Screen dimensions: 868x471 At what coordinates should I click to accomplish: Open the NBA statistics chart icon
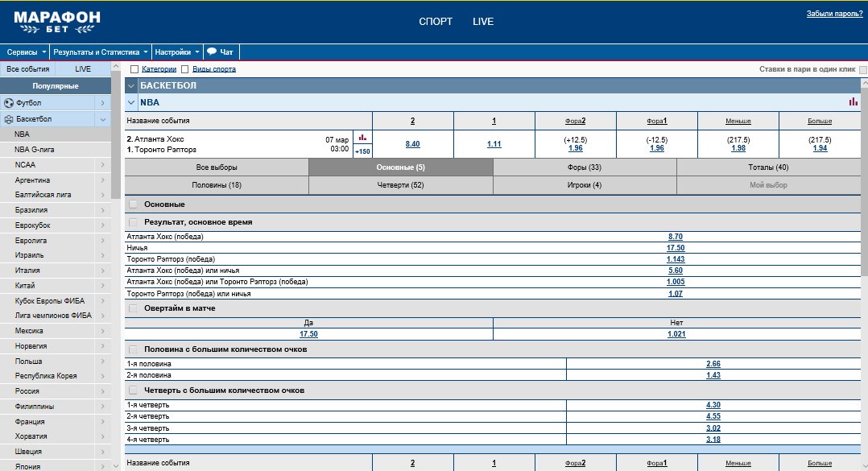click(853, 101)
